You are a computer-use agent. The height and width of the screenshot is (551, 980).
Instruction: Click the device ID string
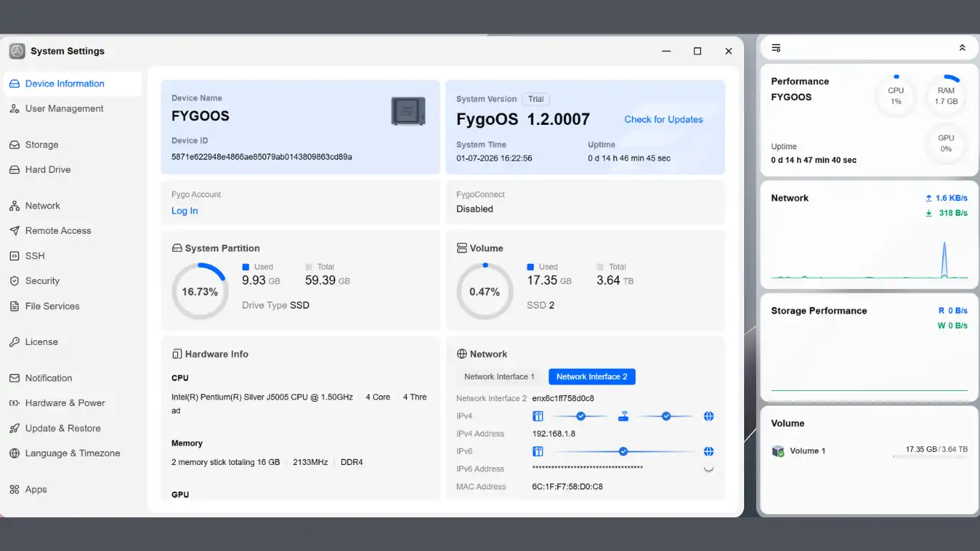tap(262, 156)
